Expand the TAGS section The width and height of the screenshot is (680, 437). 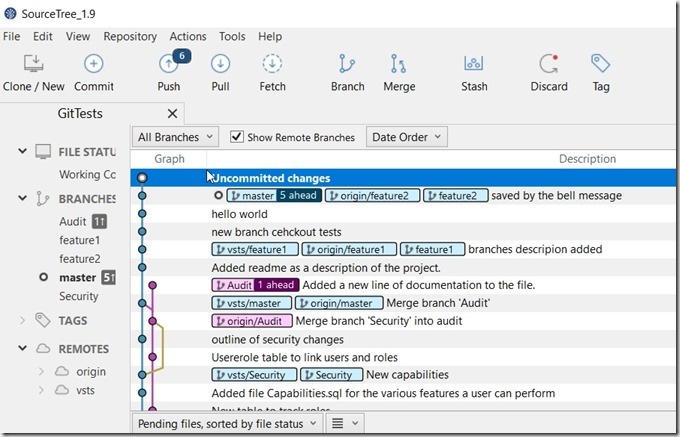tap(23, 320)
